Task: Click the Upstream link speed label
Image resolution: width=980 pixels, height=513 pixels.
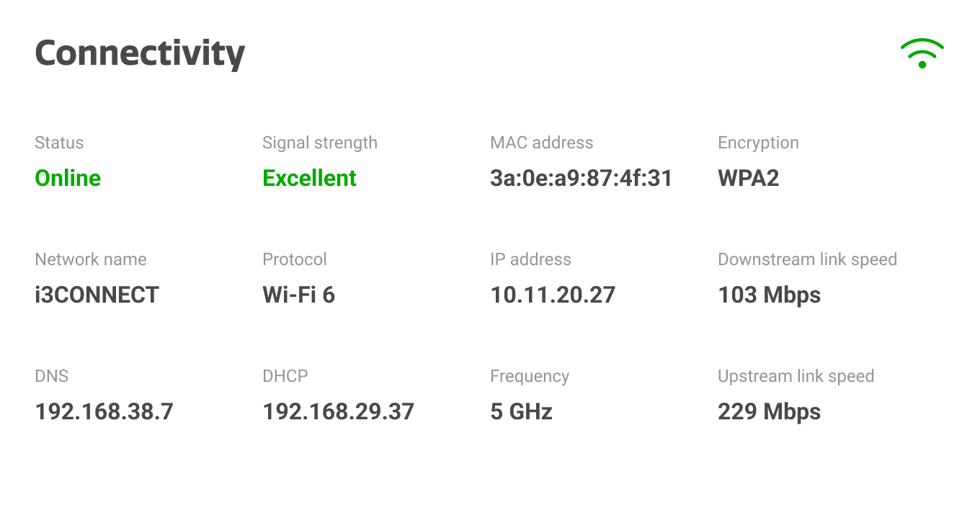Action: point(796,376)
